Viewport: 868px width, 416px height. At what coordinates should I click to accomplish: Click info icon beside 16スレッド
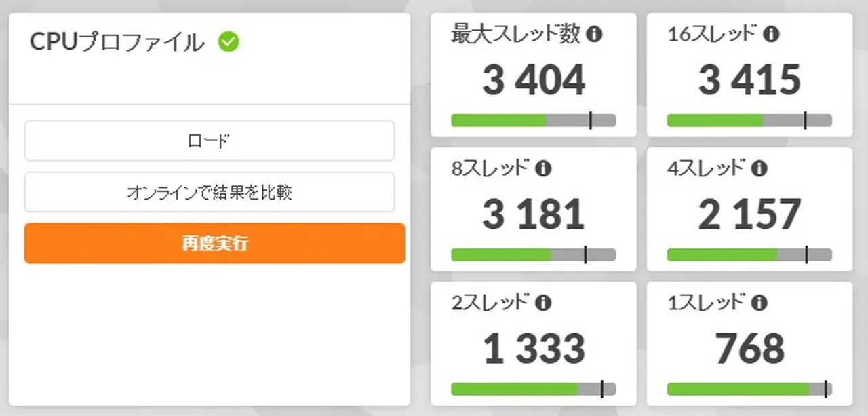[x=771, y=35]
